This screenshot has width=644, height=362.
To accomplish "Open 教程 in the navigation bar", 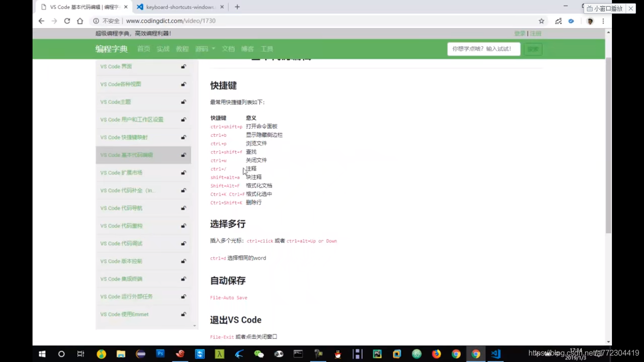I will point(182,49).
